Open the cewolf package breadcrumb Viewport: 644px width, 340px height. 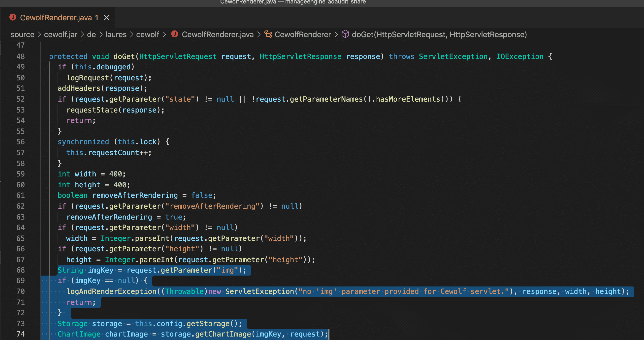click(148, 34)
